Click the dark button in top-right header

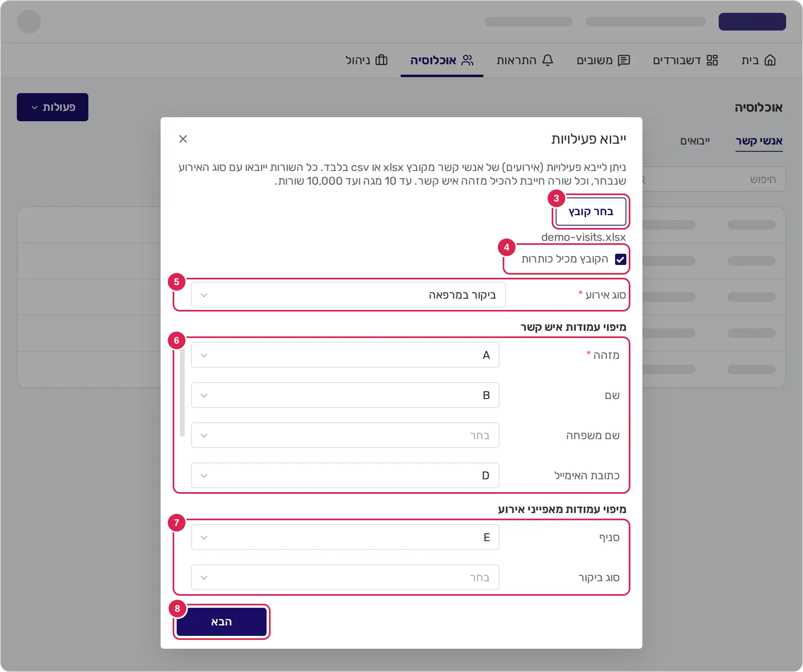[x=752, y=22]
